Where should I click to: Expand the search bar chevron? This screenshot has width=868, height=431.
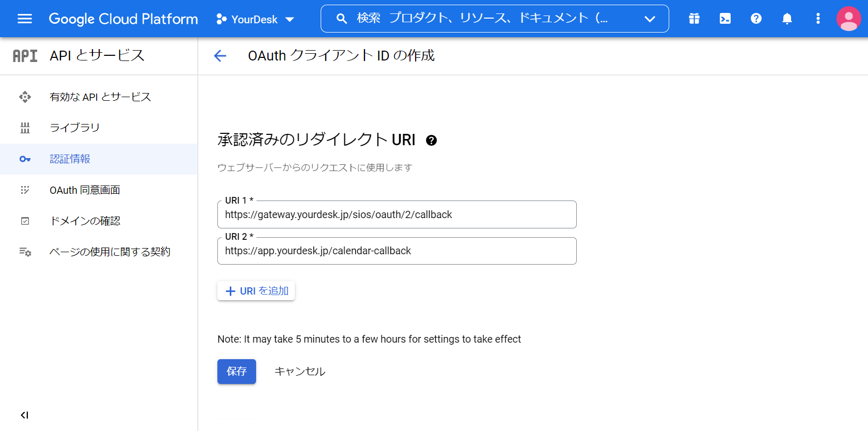pyautogui.click(x=650, y=19)
